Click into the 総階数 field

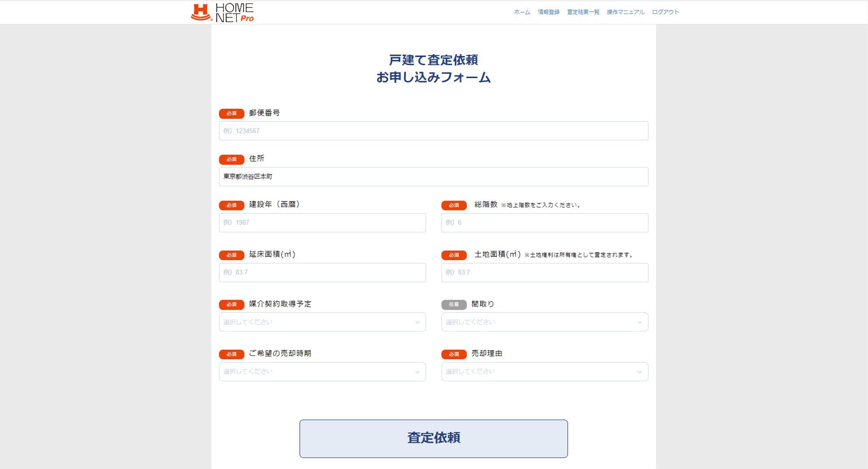click(544, 223)
